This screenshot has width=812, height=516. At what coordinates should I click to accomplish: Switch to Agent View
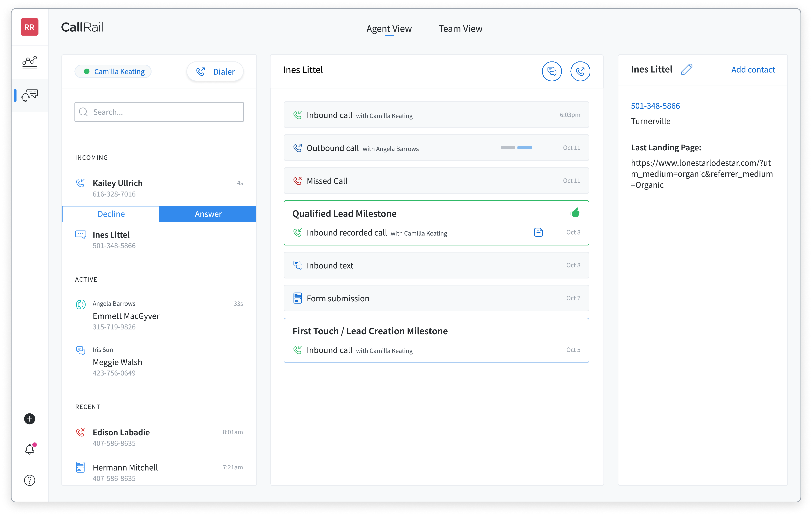(x=389, y=29)
